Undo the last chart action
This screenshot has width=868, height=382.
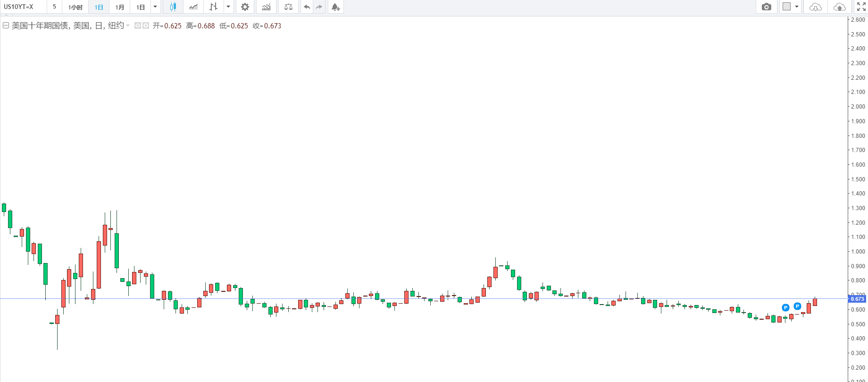click(307, 7)
